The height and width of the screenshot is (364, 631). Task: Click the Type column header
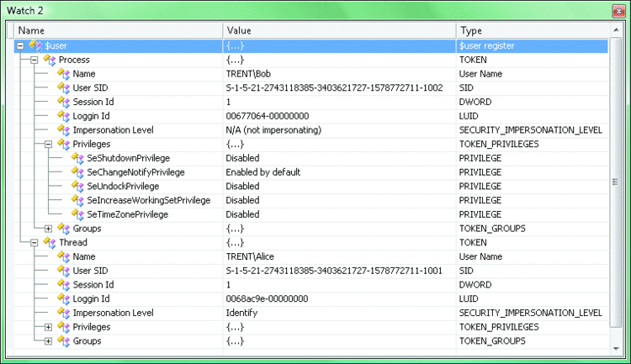tap(533, 30)
